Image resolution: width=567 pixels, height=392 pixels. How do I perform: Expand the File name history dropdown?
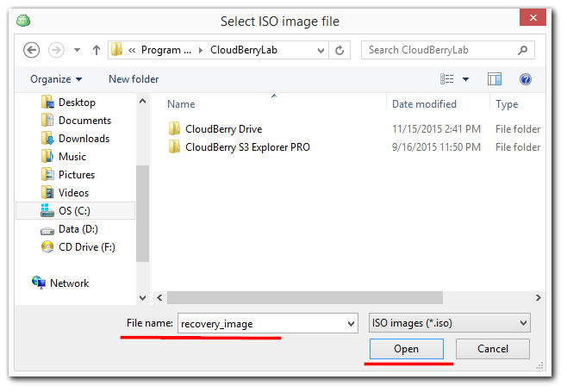click(x=351, y=323)
